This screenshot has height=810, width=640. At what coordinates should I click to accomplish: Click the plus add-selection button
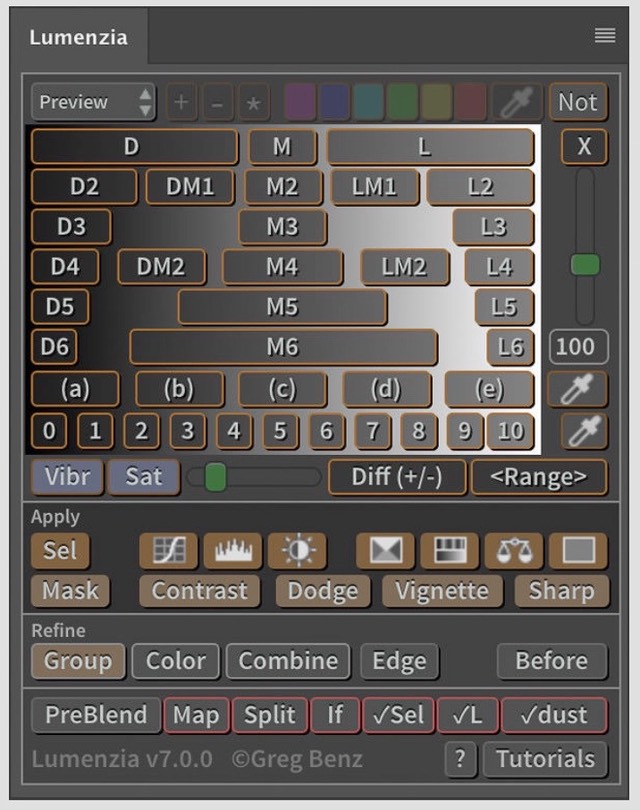(181, 102)
